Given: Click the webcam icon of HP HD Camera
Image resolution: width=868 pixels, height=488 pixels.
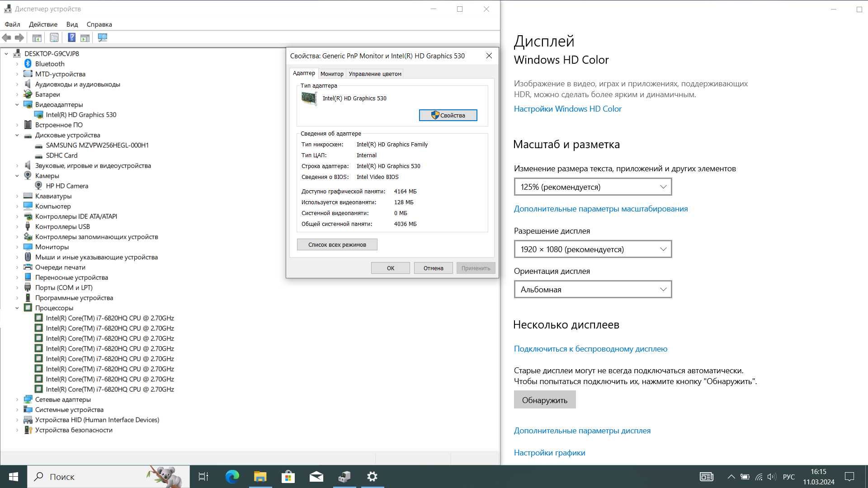Looking at the screenshot, I should click(38, 186).
